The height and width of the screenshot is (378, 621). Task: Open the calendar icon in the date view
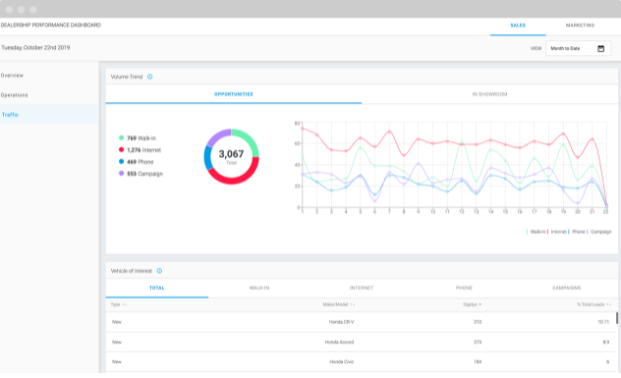601,48
